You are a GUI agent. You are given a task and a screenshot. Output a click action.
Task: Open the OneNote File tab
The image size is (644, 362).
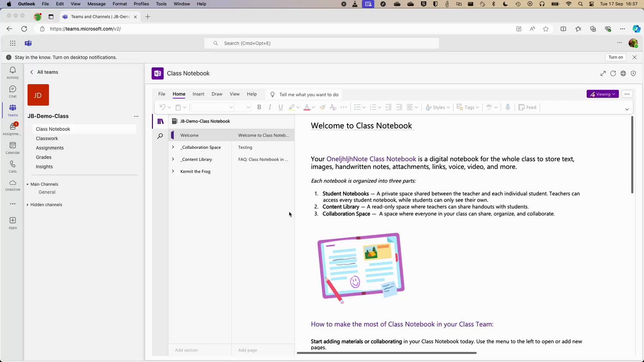162,94
